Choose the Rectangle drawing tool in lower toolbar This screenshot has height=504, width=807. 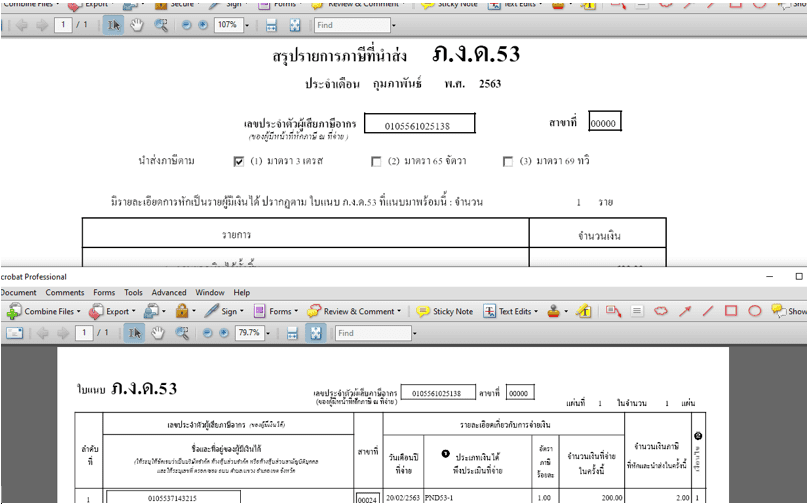(731, 311)
